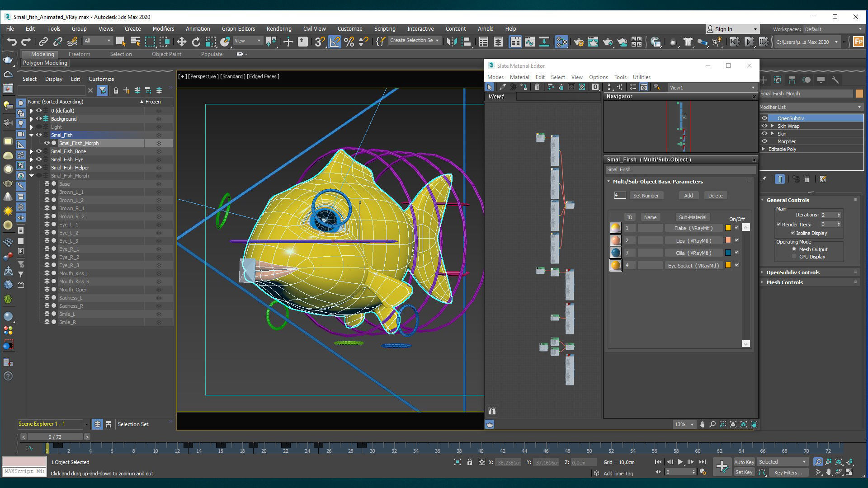The height and width of the screenshot is (488, 868).
Task: Toggle eye of Skin Wrap modifier
Action: pos(764,126)
